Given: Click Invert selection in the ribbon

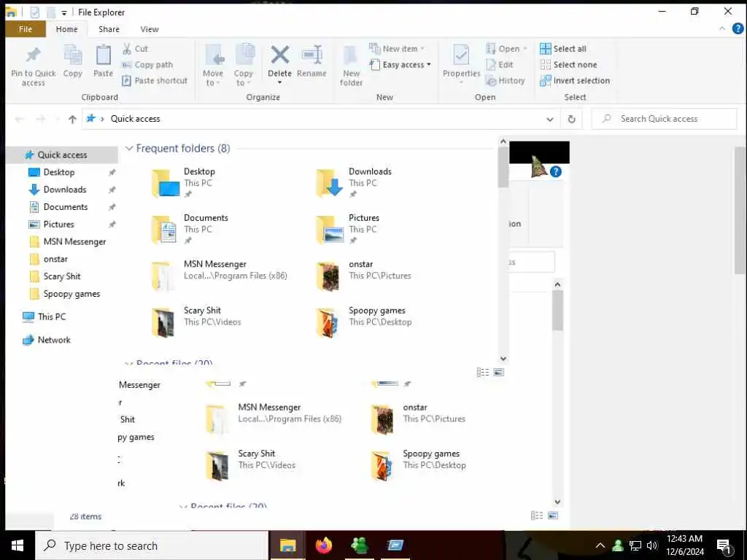Looking at the screenshot, I should pyautogui.click(x=575, y=80).
